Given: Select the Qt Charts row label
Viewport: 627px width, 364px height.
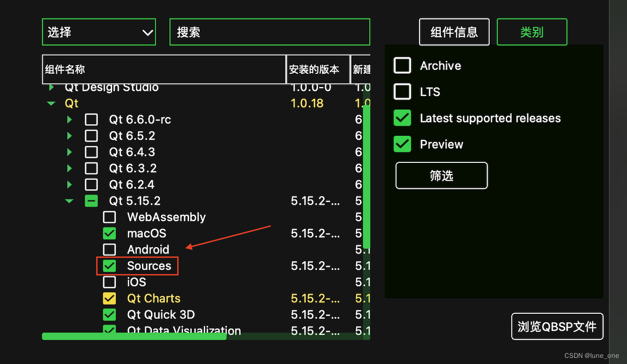Looking at the screenshot, I should pos(153,298).
